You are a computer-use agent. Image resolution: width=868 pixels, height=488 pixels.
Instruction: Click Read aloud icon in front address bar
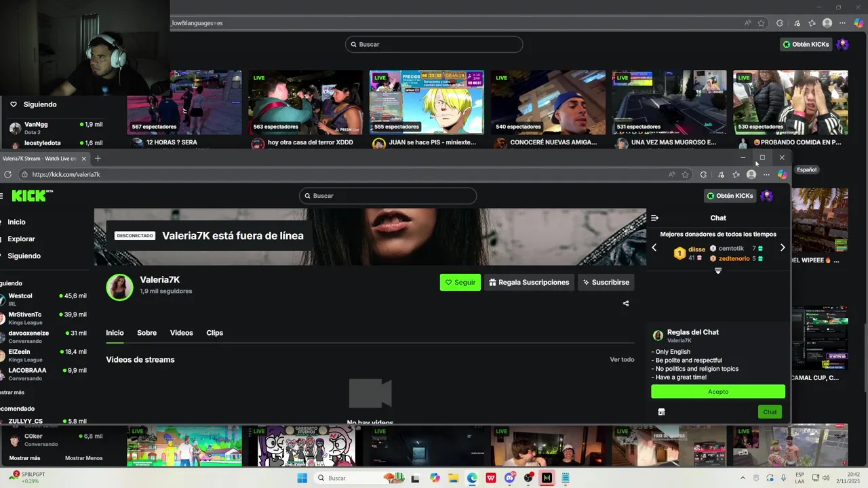671,175
